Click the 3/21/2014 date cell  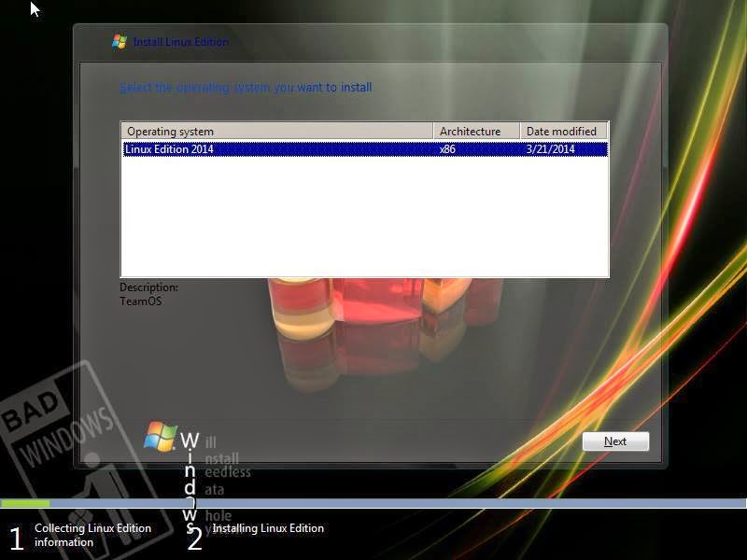[550, 149]
